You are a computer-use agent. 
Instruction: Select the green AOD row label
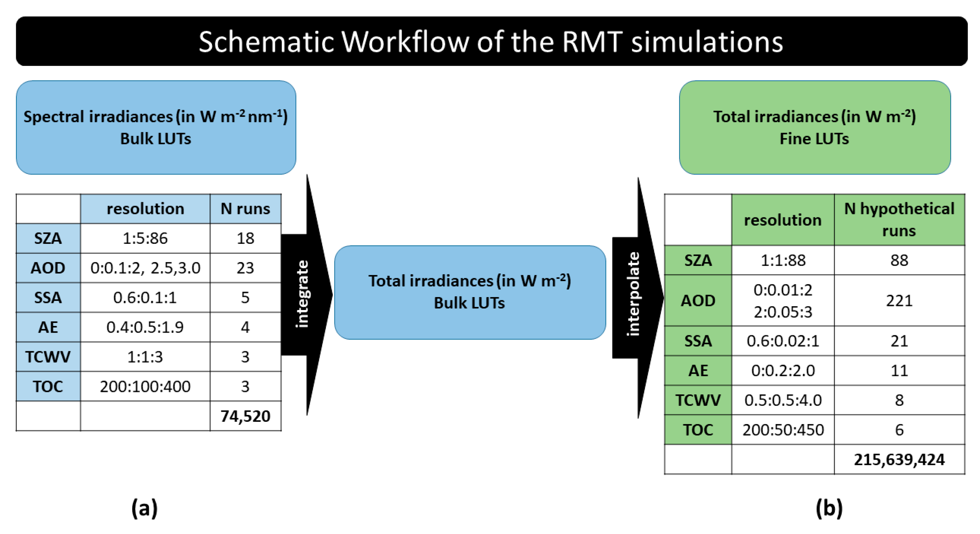click(698, 300)
